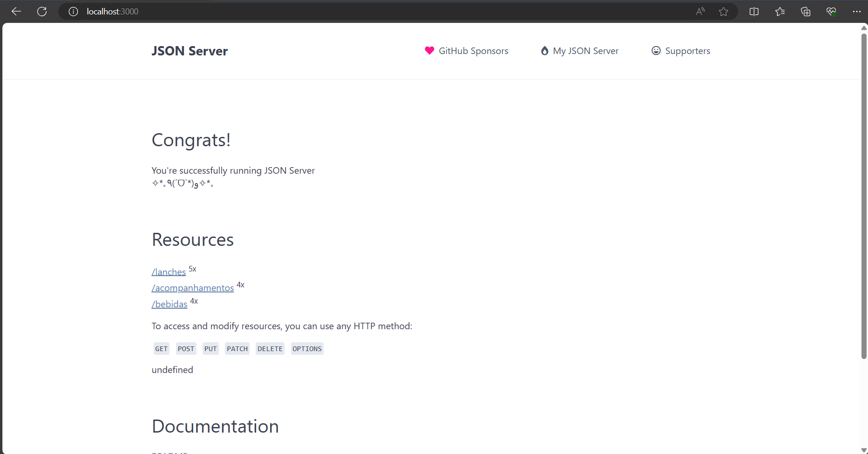Viewport: 868px width, 454px height.
Task: Reload the localhost page
Action: [42, 12]
